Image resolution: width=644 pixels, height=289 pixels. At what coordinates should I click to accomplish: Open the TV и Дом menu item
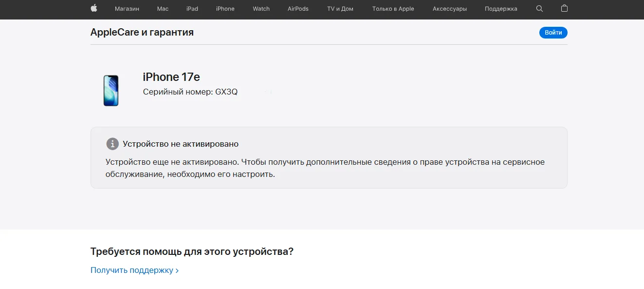(340, 9)
